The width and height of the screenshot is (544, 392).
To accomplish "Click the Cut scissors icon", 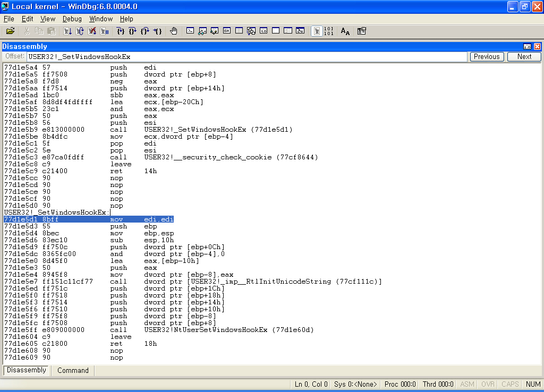I will [27, 31].
